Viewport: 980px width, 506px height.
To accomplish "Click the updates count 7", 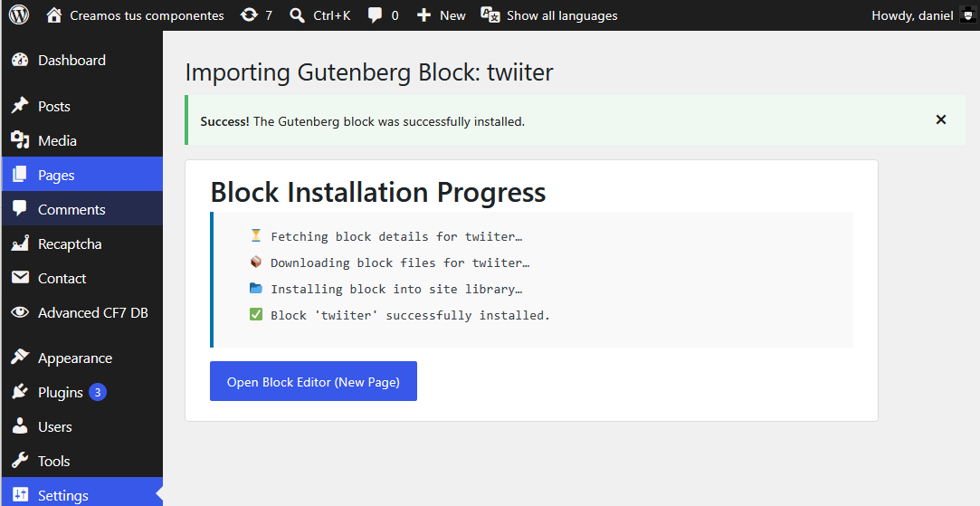I will 269,15.
